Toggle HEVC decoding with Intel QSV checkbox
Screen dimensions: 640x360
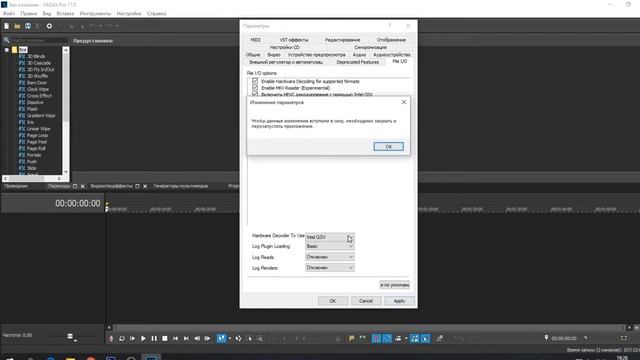click(255, 94)
